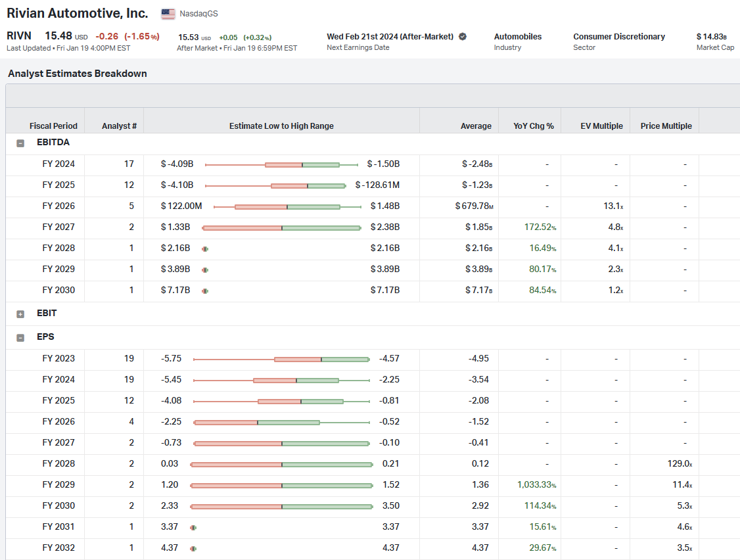Click the EBITDA FY 2028 single-estimate marker

click(x=205, y=249)
